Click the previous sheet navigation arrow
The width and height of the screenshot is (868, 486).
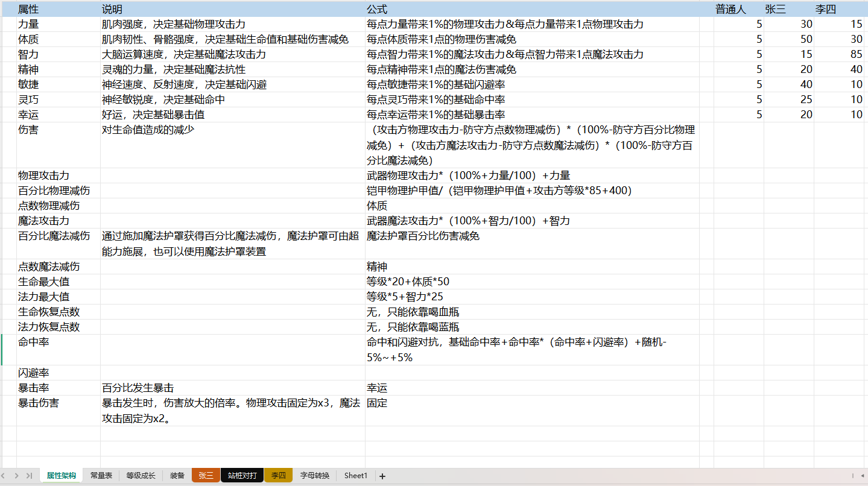[6, 476]
